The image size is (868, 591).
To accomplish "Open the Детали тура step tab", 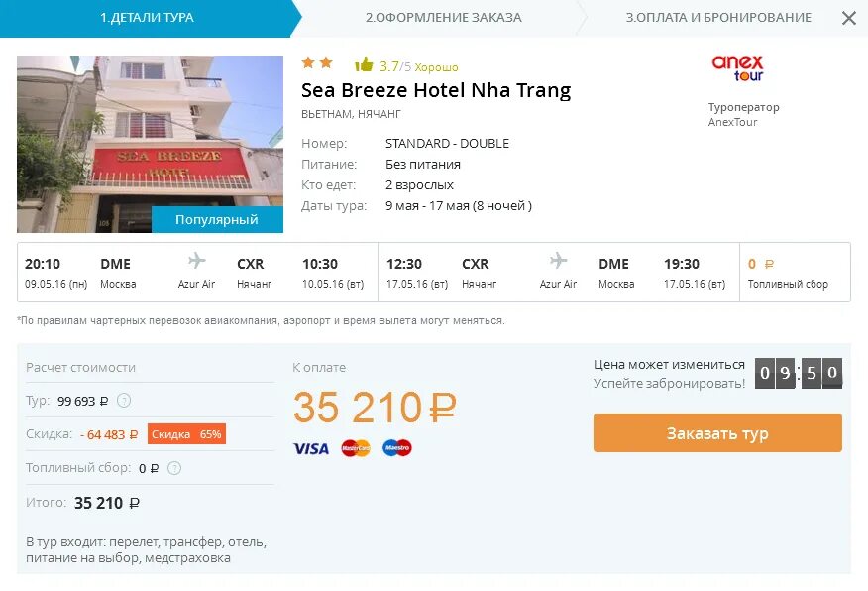I will [147, 18].
